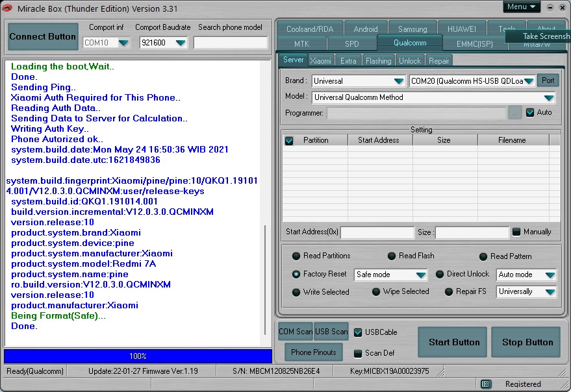This screenshot has width=571, height=392.
Task: Click the Start Address(0x) input field
Action: (x=377, y=232)
